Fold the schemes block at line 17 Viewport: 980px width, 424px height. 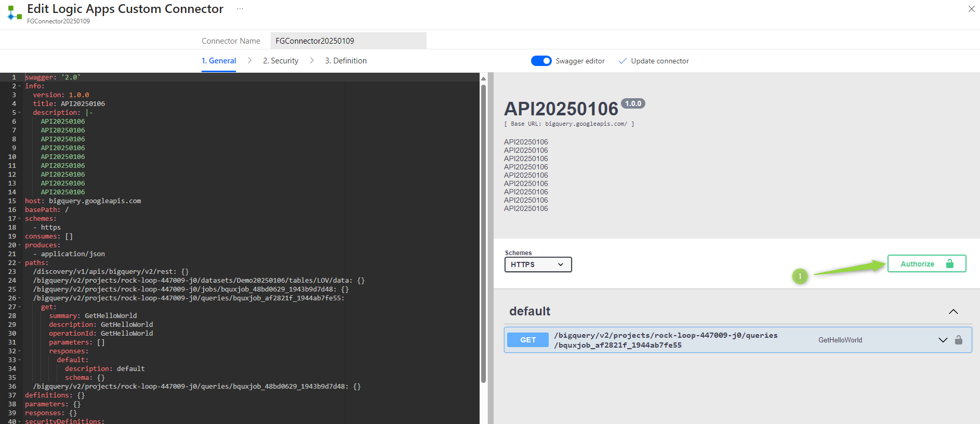click(20, 219)
